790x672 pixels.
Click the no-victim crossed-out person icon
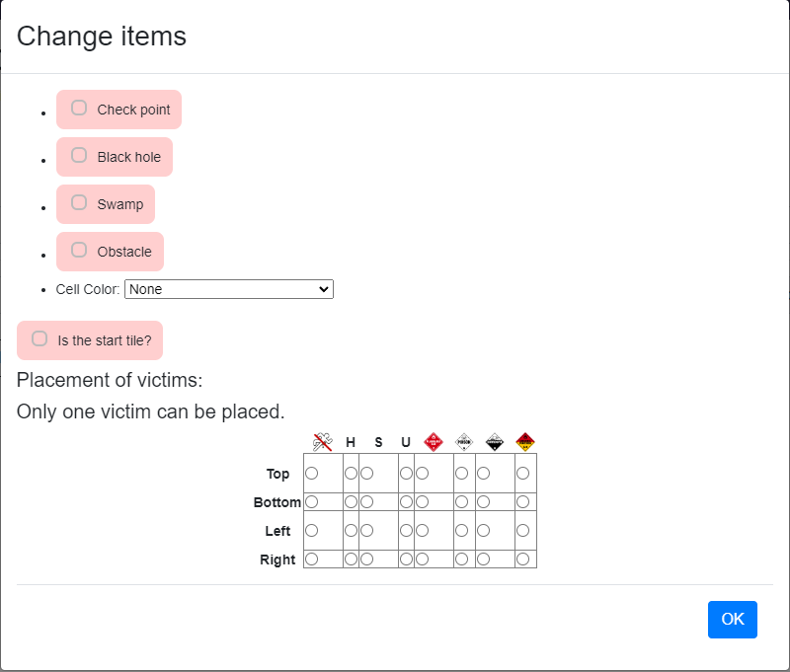[323, 442]
